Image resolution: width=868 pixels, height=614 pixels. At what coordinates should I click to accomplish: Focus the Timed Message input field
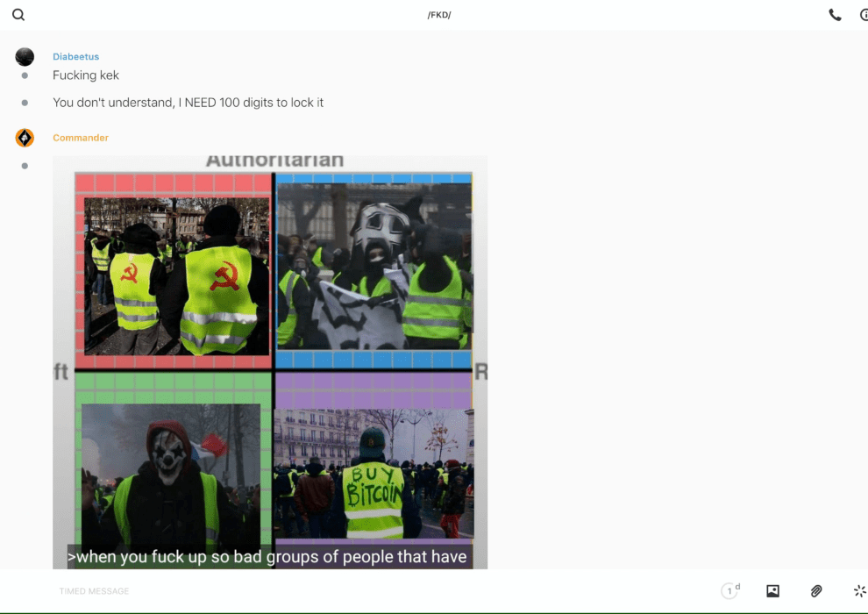click(351, 591)
